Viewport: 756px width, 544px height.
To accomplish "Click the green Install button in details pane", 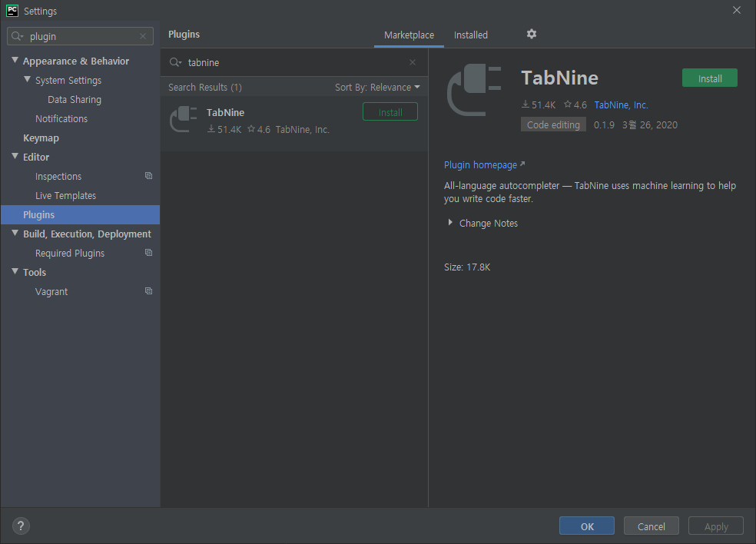I will [709, 78].
